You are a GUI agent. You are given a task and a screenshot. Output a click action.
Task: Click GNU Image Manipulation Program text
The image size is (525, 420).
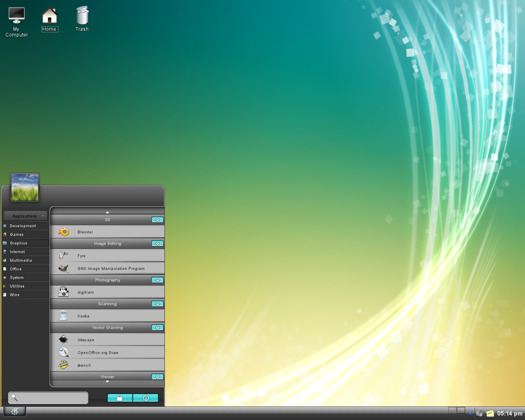(111, 269)
